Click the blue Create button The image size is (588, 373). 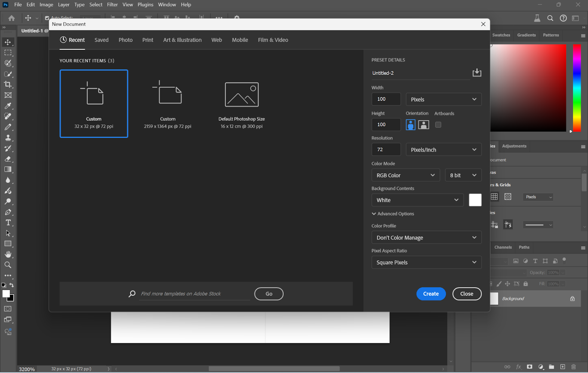[431, 294]
